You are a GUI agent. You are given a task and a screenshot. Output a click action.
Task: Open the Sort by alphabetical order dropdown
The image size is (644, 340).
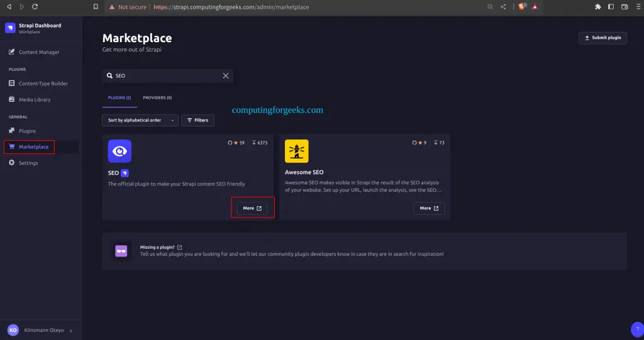tap(140, 120)
